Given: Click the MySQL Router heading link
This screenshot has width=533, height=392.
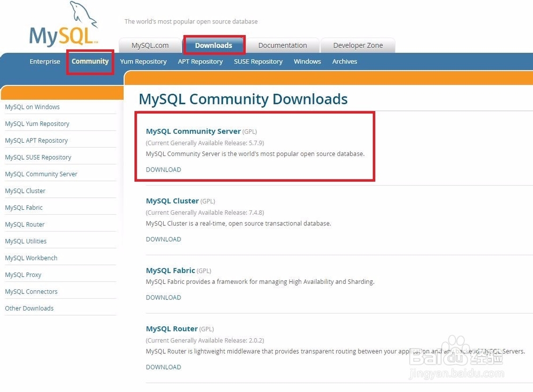Looking at the screenshot, I should 172,329.
